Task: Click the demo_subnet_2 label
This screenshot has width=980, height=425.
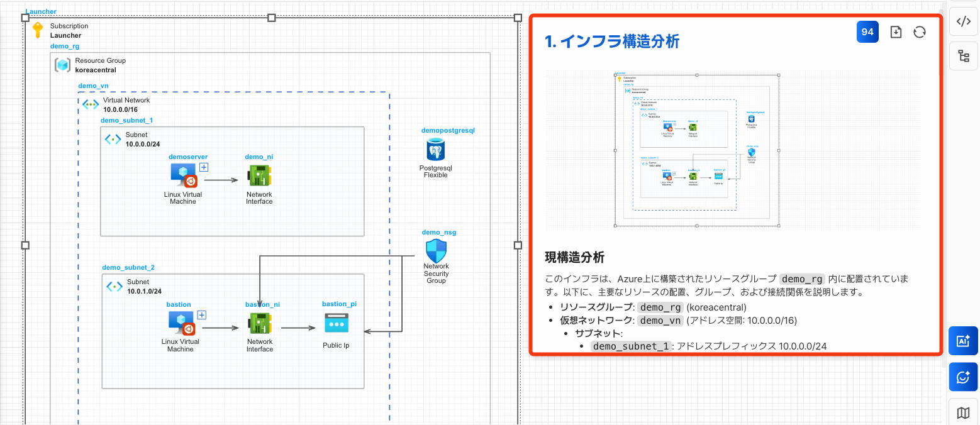Action: coord(128,267)
